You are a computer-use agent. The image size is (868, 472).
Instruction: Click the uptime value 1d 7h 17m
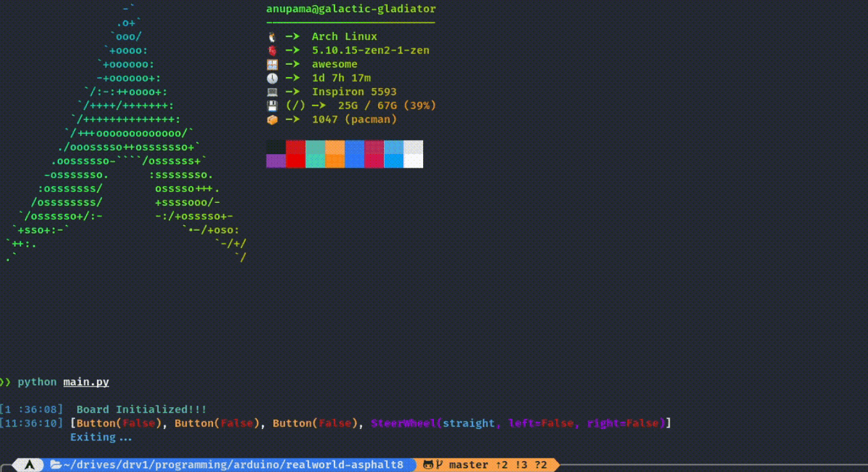[342, 78]
